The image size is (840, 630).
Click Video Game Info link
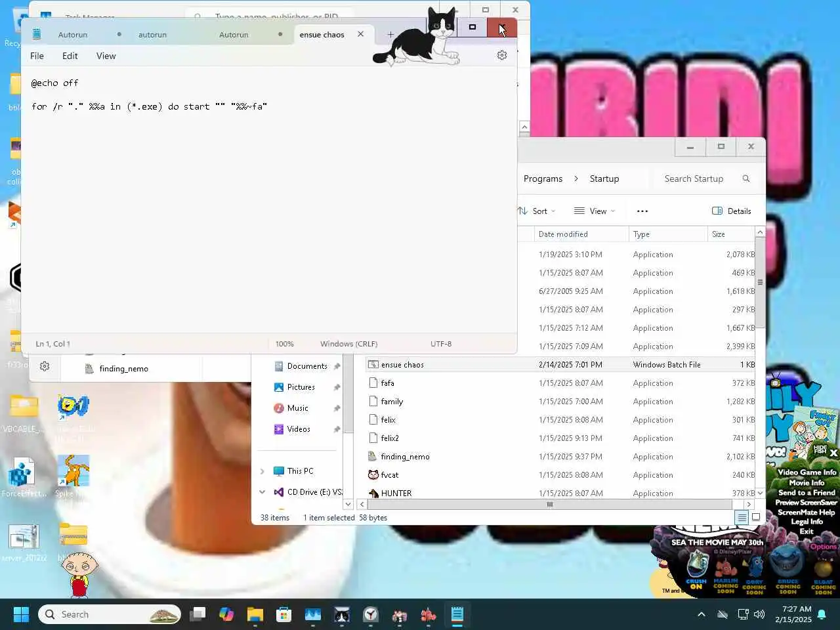point(807,472)
